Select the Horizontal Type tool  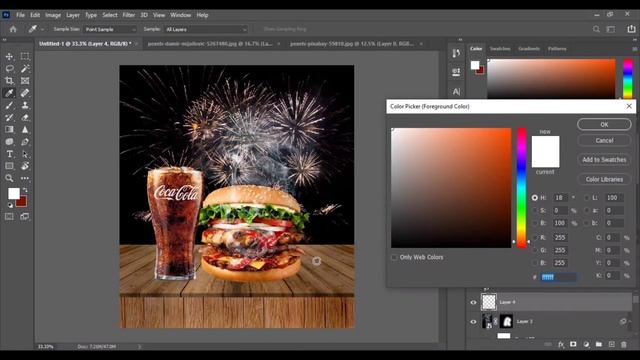(9, 154)
